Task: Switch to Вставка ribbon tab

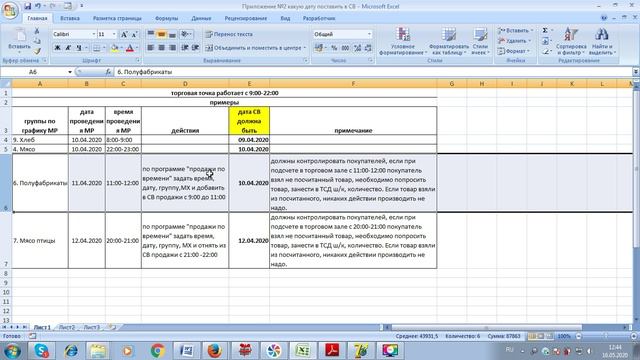Action: coord(70,18)
